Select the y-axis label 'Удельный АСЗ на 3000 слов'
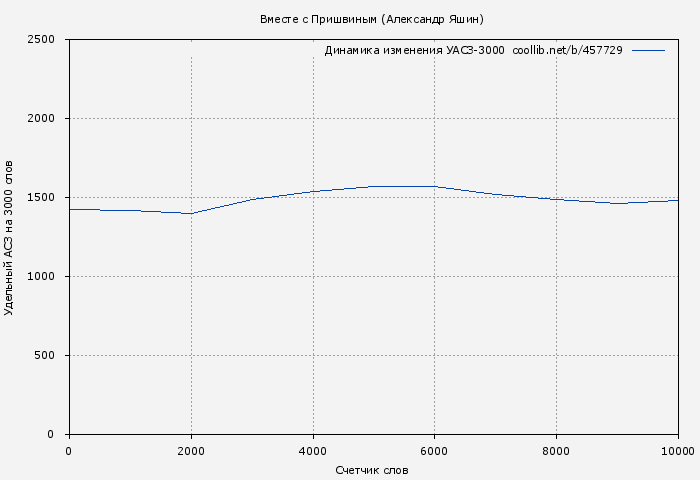The width and height of the screenshot is (700, 480). (x=10, y=237)
